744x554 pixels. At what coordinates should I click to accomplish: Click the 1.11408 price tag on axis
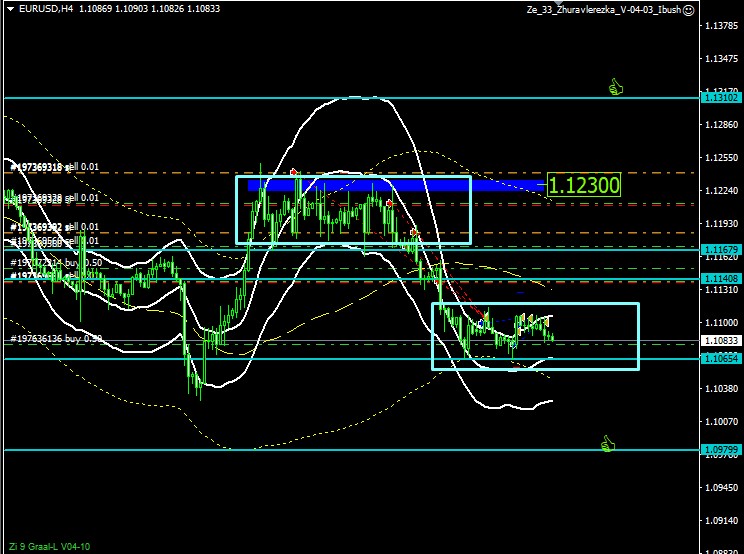coord(721,279)
